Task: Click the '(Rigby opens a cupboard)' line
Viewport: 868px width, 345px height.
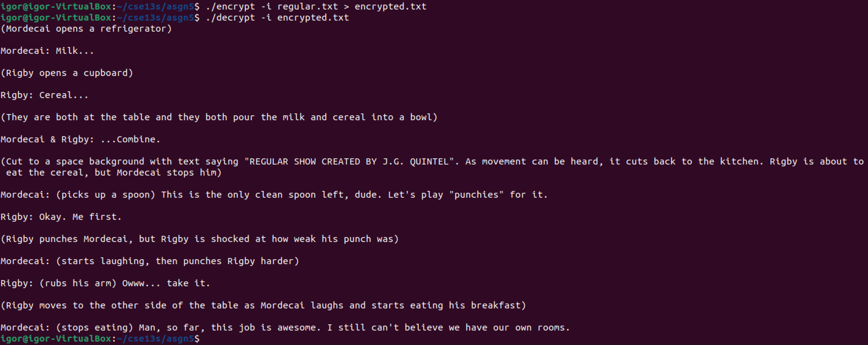Action: (x=67, y=73)
